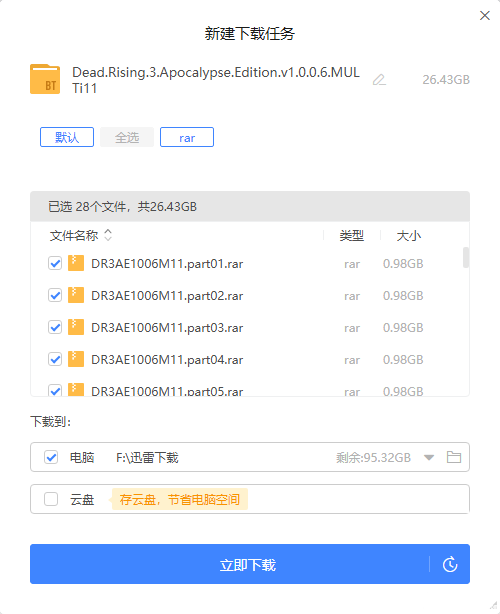Click the pencil icon to rename the task

pos(379,80)
